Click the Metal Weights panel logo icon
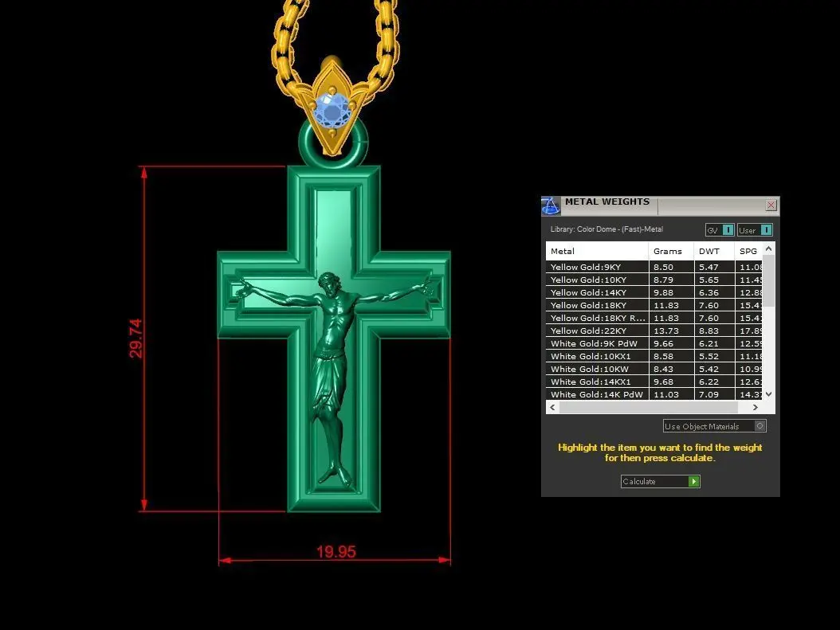The width and height of the screenshot is (840, 630). pos(551,205)
